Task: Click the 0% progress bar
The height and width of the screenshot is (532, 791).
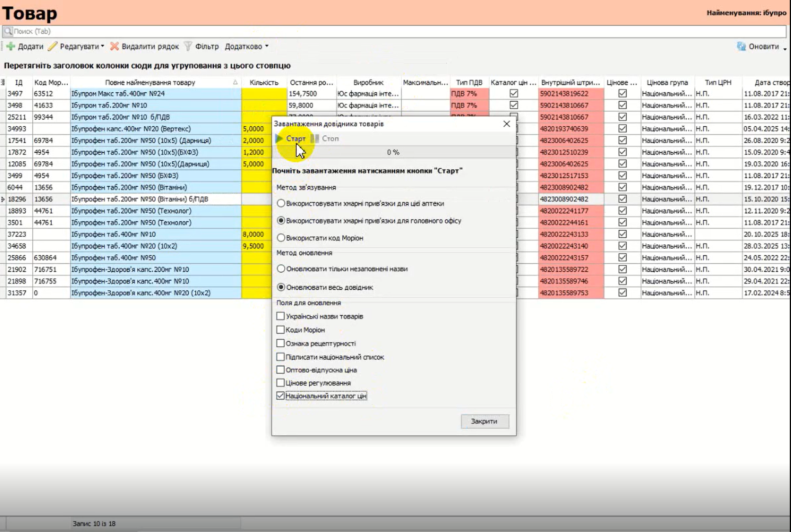Action: coord(393,152)
